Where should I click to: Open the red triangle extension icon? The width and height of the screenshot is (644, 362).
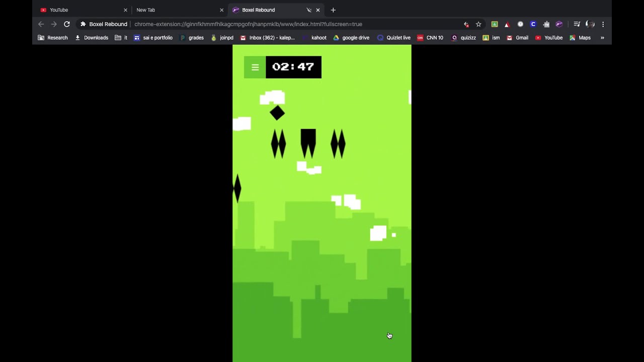[507, 24]
